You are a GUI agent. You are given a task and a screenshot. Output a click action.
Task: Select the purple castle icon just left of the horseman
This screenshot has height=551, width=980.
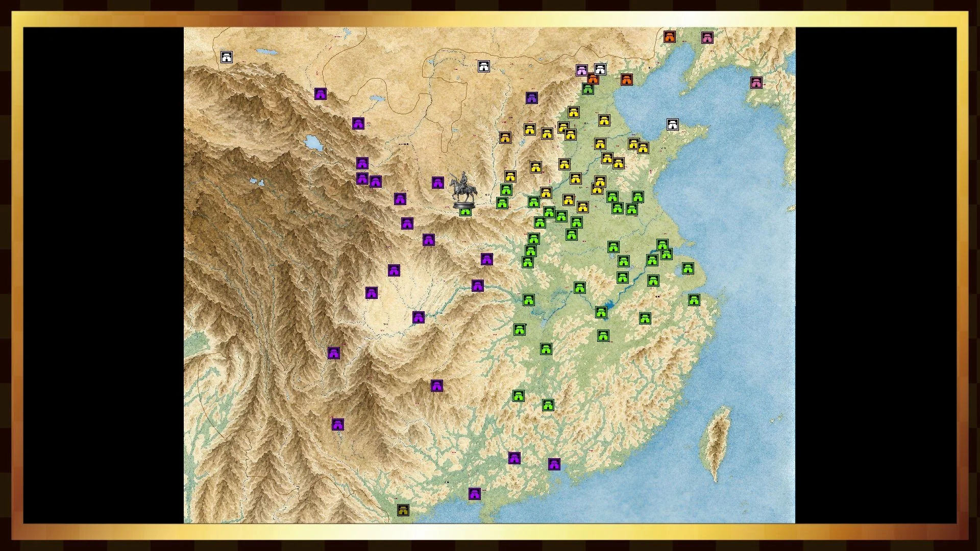pyautogui.click(x=438, y=183)
